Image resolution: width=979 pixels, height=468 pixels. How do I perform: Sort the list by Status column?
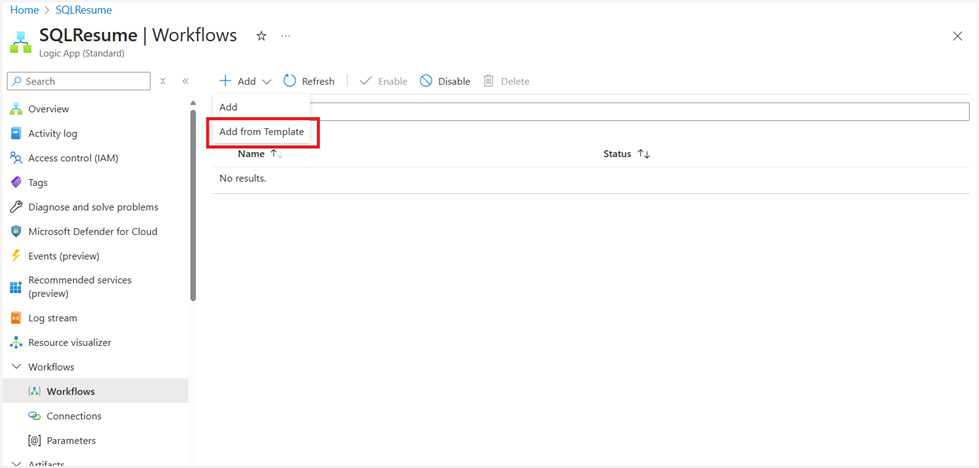[x=627, y=154]
